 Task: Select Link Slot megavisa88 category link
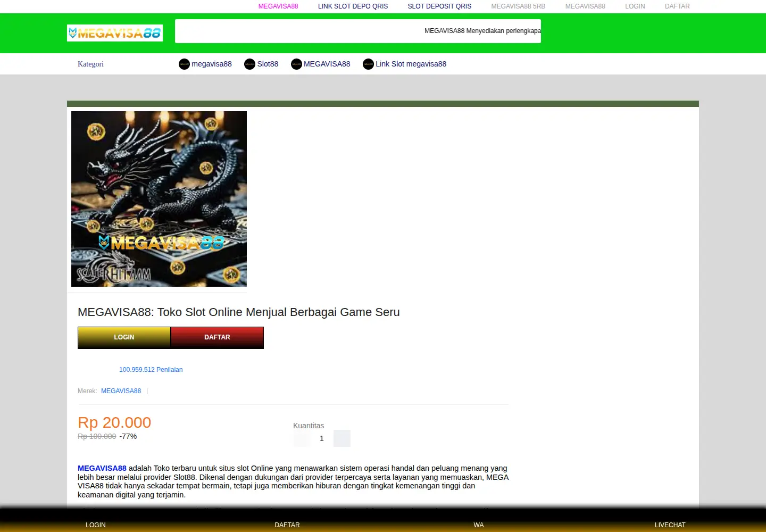[411, 64]
